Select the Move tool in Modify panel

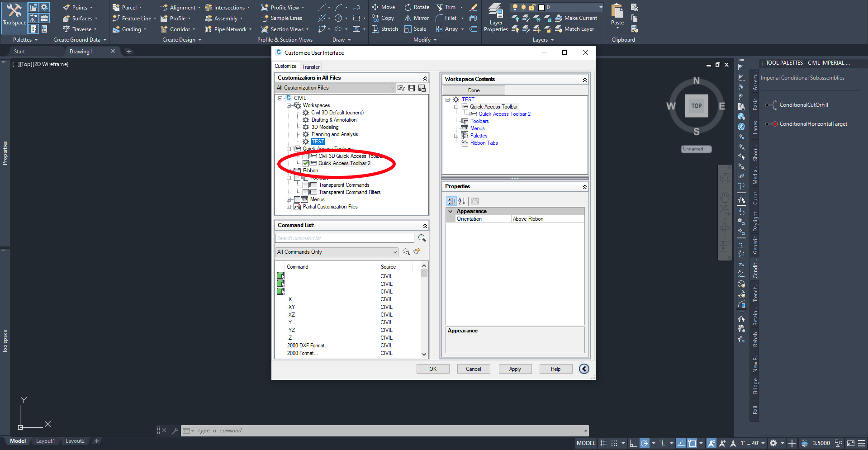click(x=383, y=7)
